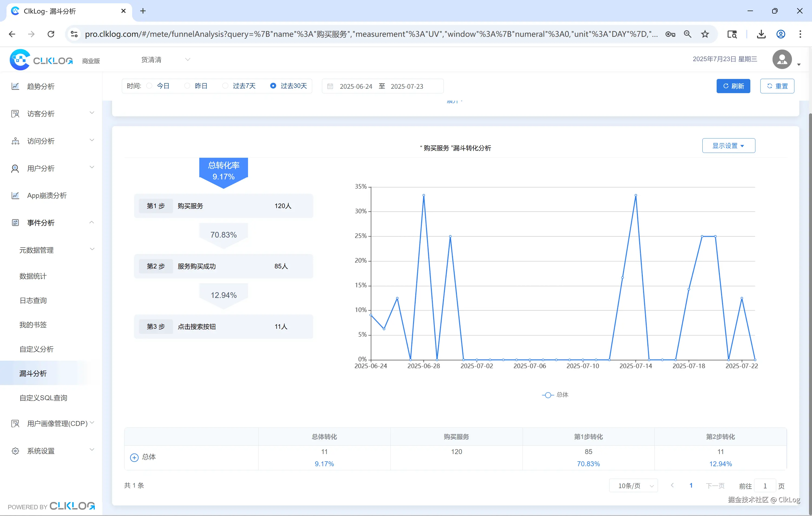Screen dimensions: 812x516
Task: Bookmark this page with star icon
Action: (705, 34)
